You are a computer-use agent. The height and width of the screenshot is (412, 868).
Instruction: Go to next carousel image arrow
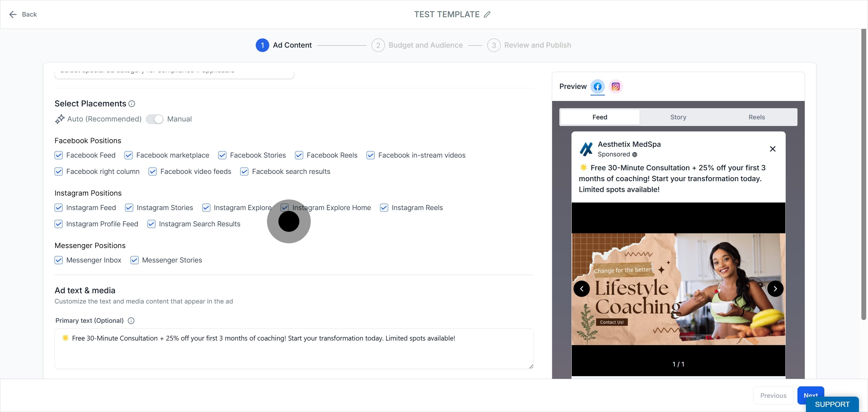[x=775, y=289]
